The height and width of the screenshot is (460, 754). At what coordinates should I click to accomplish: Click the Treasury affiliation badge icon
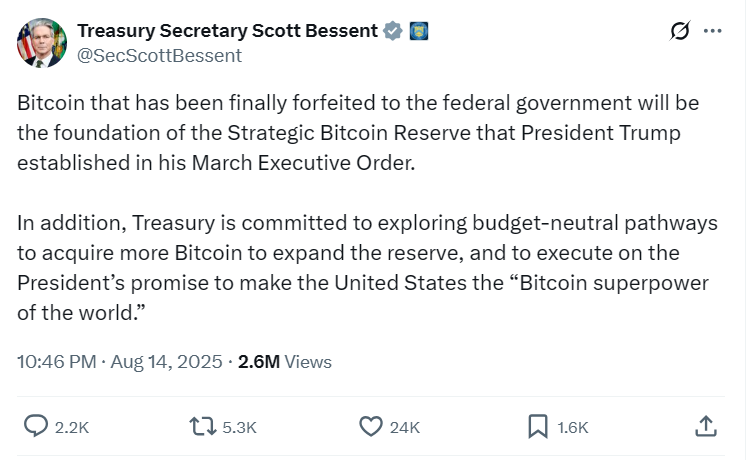(420, 31)
